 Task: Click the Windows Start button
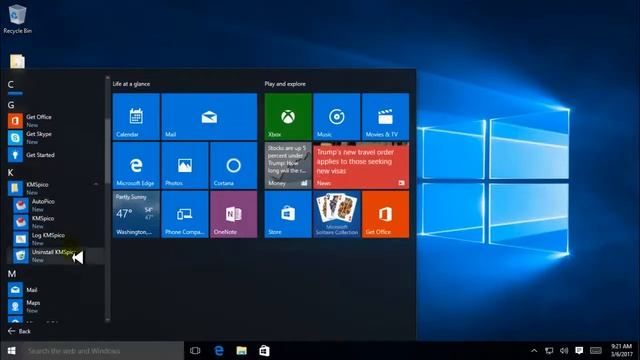pos(11,351)
